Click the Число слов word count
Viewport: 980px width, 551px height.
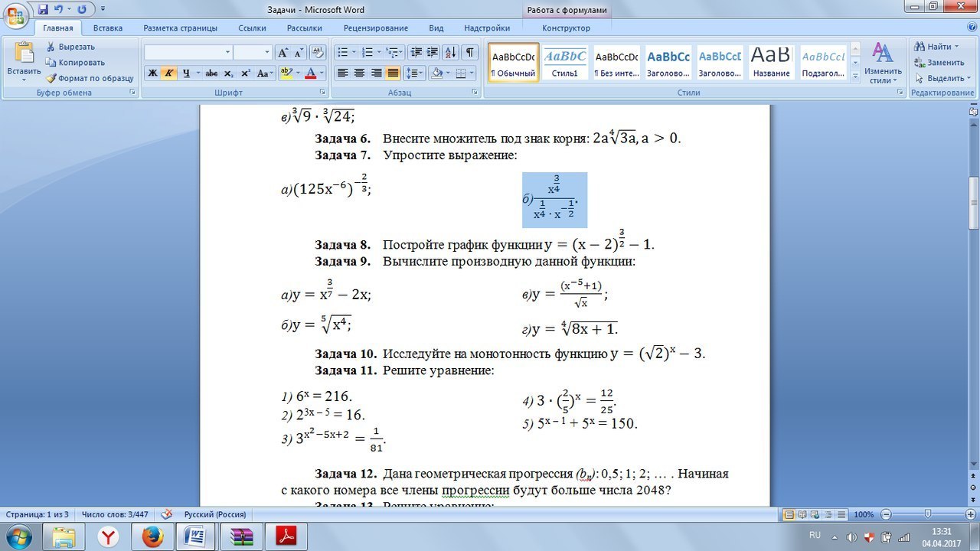pos(115,514)
